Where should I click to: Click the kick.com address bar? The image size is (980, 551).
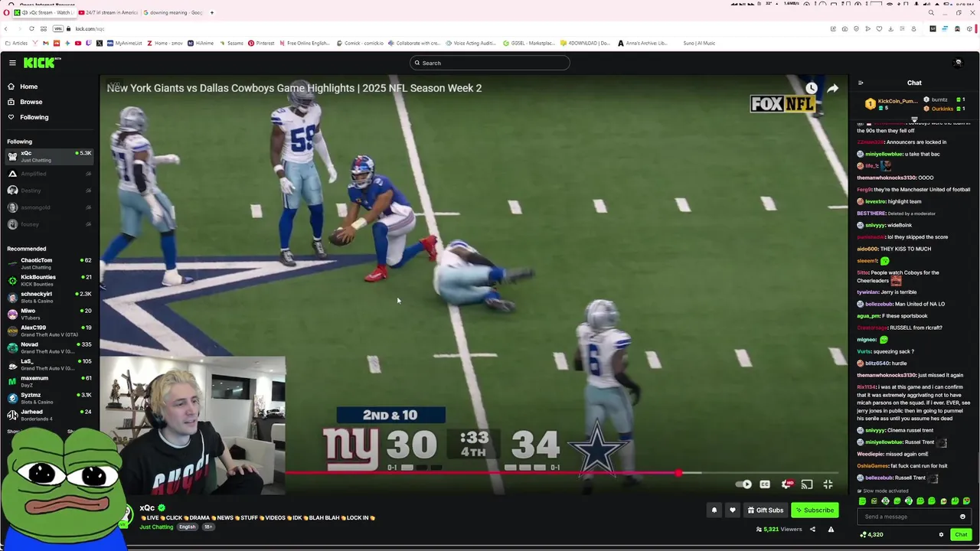[90, 29]
